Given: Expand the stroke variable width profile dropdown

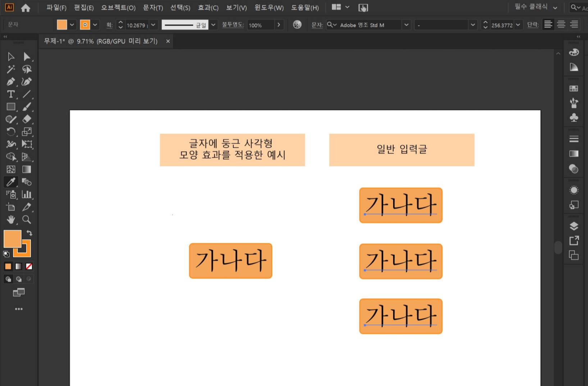Looking at the screenshot, I should point(213,25).
